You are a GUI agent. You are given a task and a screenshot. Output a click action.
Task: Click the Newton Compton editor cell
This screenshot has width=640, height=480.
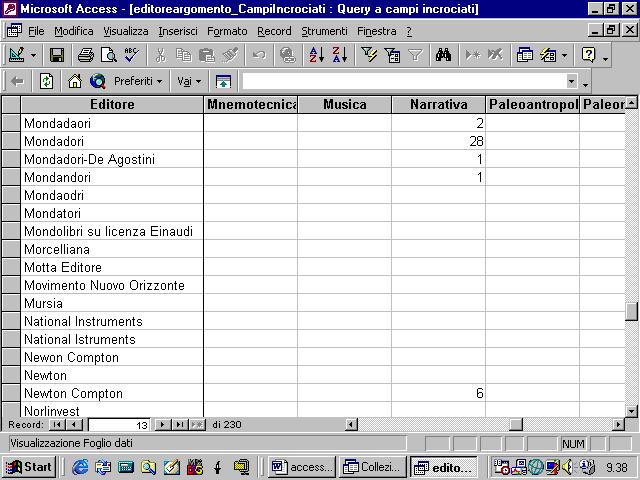coord(112,393)
